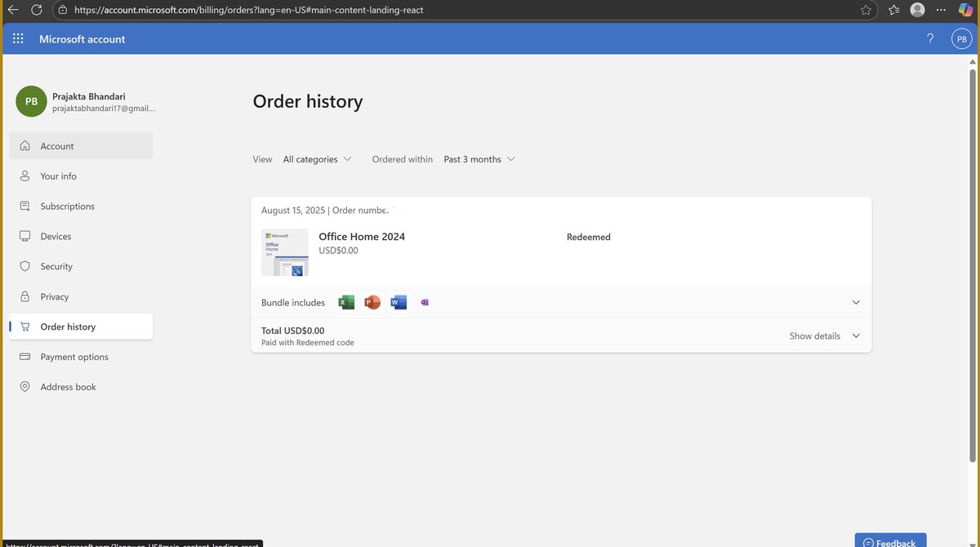
Task: Open the Microsoft apps launcher grid
Action: 18,38
